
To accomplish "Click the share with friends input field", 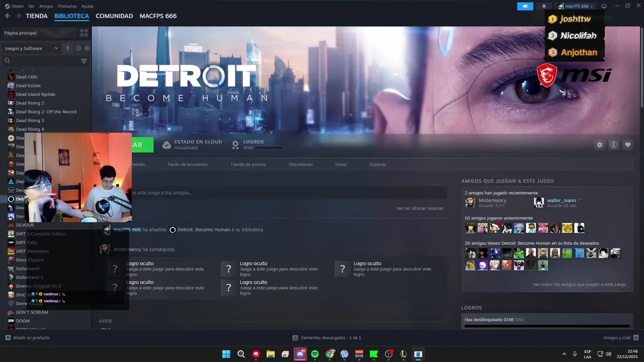I will [288, 193].
